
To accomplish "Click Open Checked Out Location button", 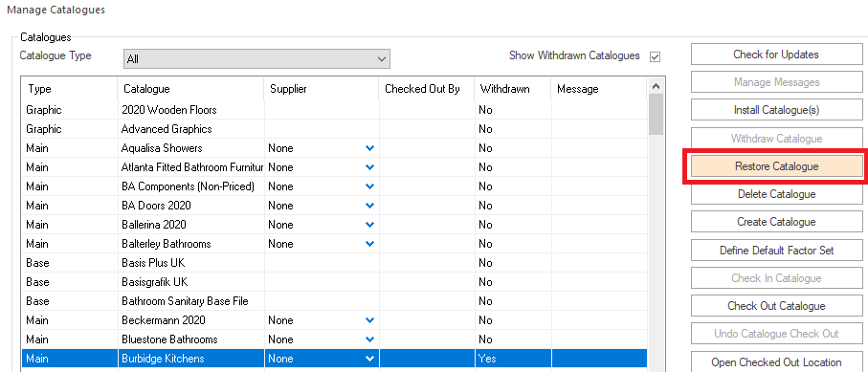I will [776, 362].
